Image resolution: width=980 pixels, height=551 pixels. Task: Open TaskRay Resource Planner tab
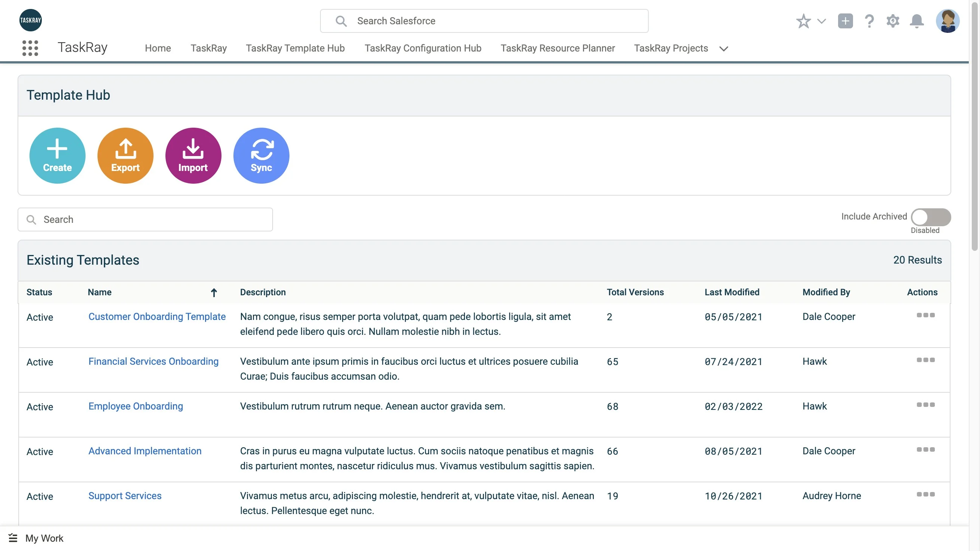tap(557, 48)
